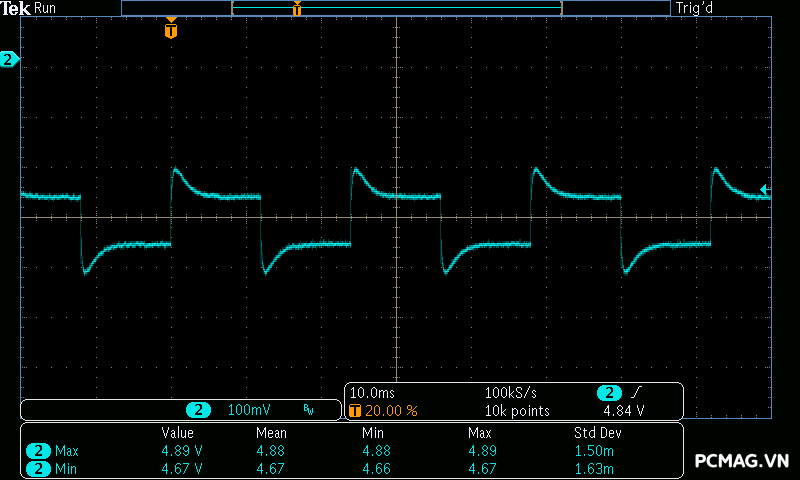The width and height of the screenshot is (800, 480).
Task: Open the 100mV vertical scale readout
Action: pos(249,410)
